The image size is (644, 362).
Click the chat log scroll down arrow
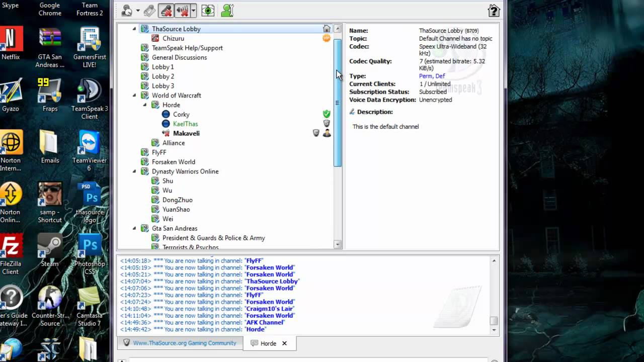pyautogui.click(x=494, y=330)
